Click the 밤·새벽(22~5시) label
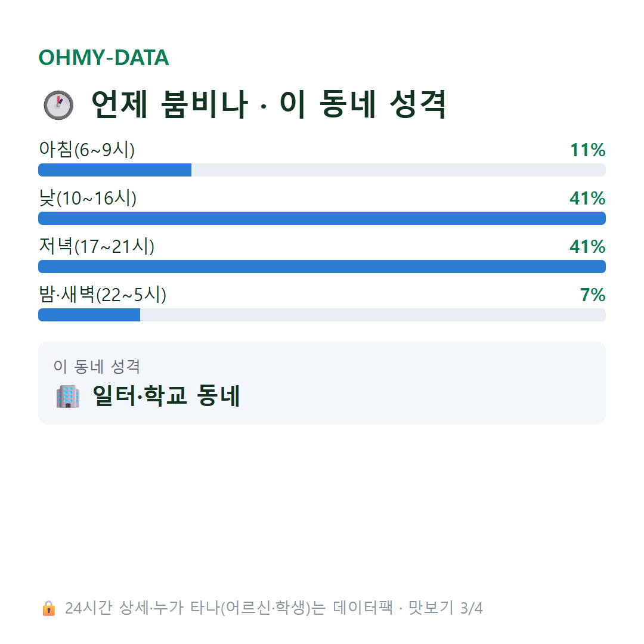644x644 pixels. 103,295
